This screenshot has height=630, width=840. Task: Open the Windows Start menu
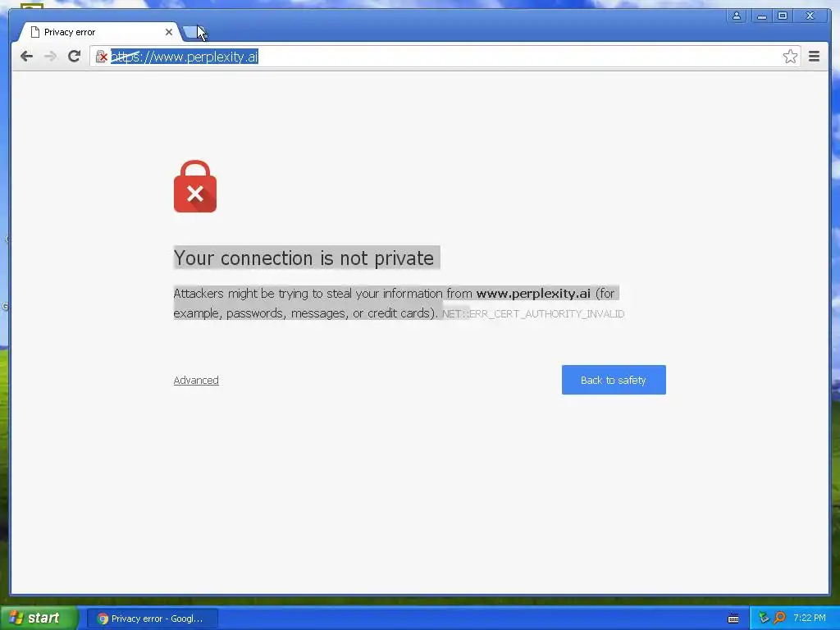tap(39, 619)
